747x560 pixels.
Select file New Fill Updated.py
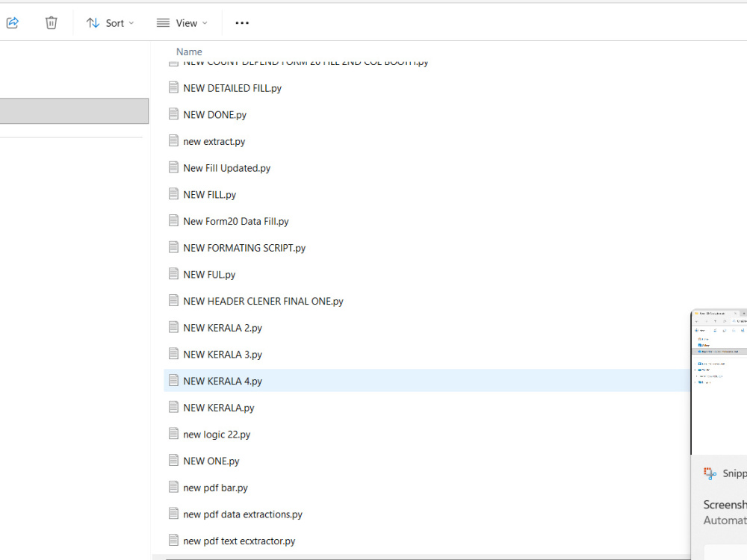(227, 168)
